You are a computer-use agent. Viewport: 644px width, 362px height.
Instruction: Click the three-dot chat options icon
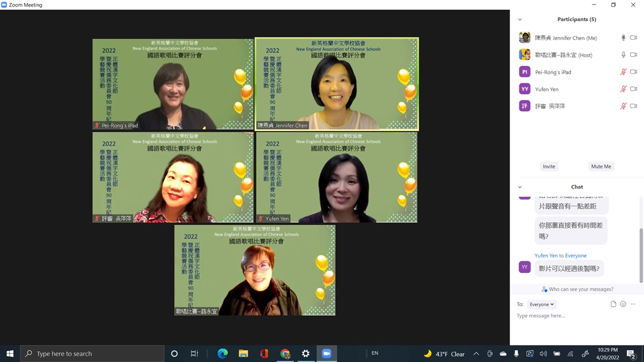pos(633,304)
